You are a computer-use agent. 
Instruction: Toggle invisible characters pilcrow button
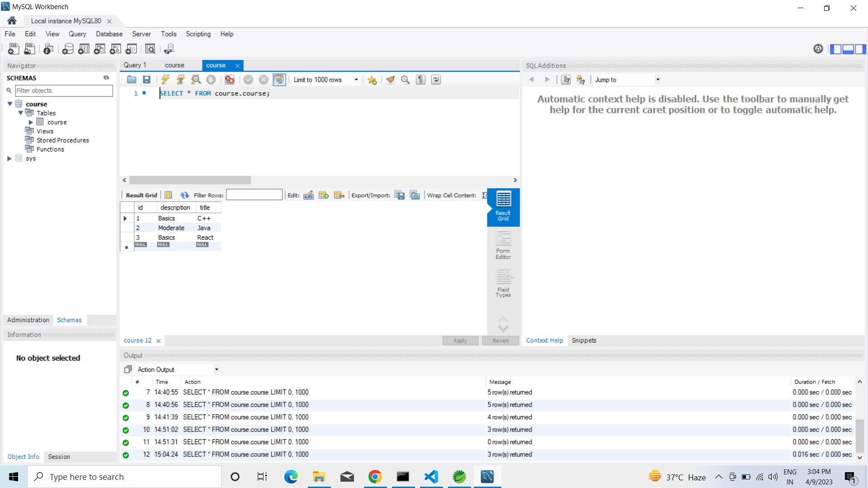click(x=420, y=80)
